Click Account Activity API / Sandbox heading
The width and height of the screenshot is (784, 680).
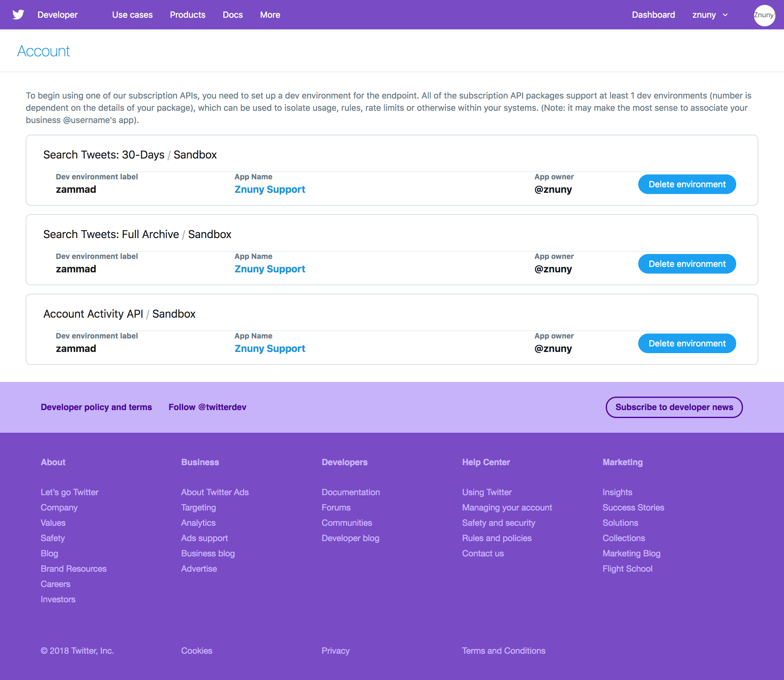119,314
